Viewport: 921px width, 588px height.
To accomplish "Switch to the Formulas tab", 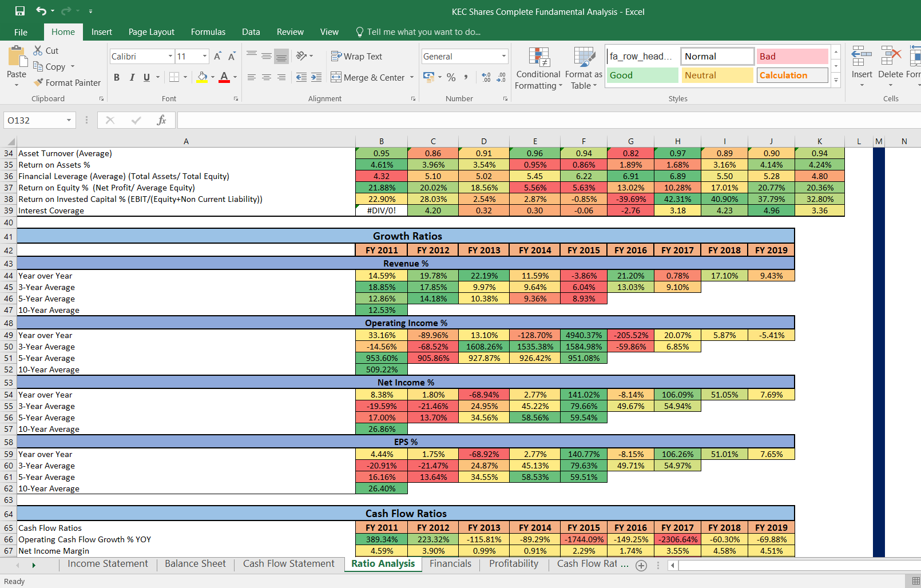I will pyautogui.click(x=208, y=32).
